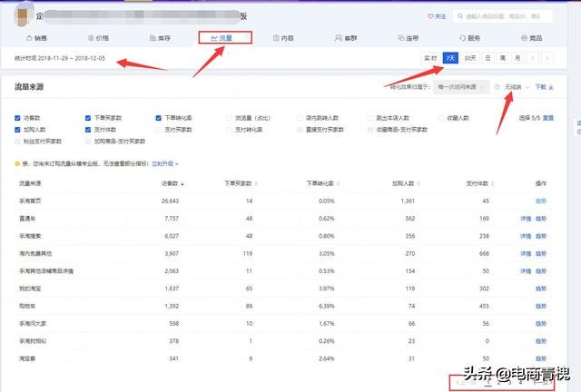This screenshot has height=392, width=581.
Task: Open 趋势 for the 淘宝客 row
Action: pyautogui.click(x=541, y=358)
